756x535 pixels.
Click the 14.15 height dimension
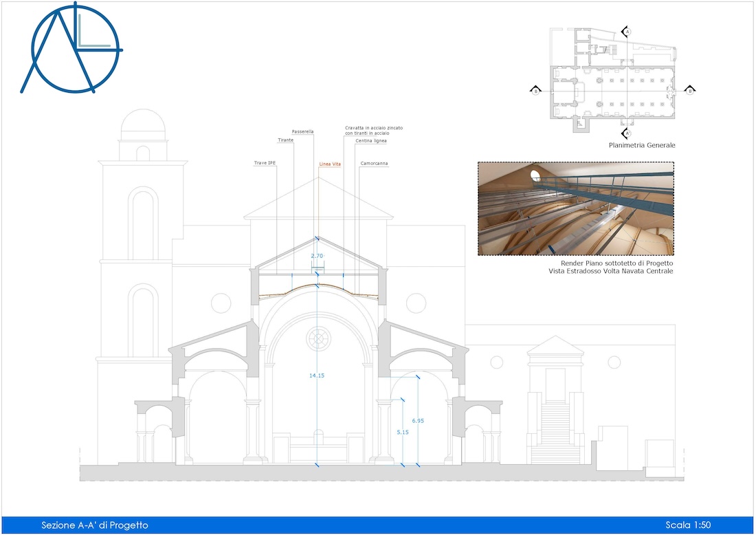[316, 375]
